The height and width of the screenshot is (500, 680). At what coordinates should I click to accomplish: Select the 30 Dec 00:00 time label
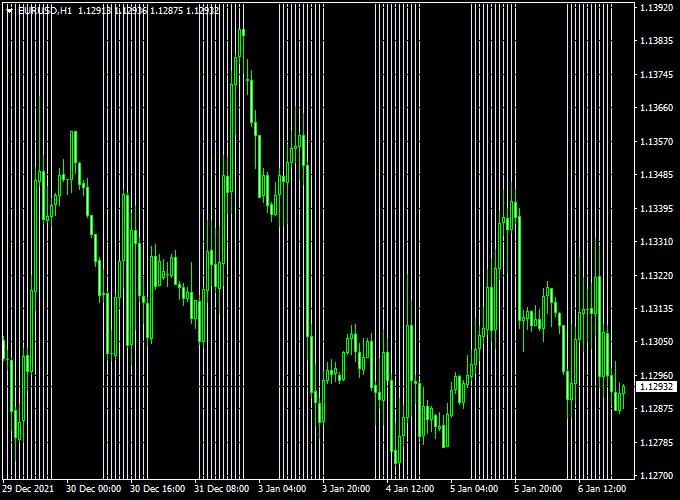(x=93, y=489)
